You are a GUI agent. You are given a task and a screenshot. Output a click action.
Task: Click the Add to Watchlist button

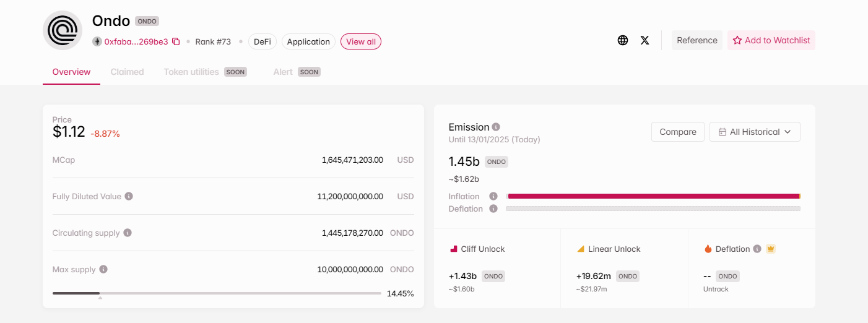click(771, 40)
